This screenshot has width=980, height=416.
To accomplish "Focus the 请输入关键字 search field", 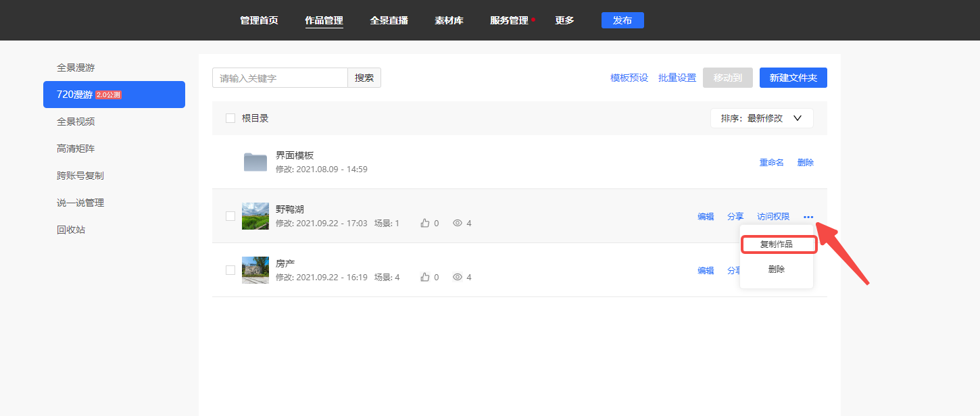I will (x=280, y=78).
